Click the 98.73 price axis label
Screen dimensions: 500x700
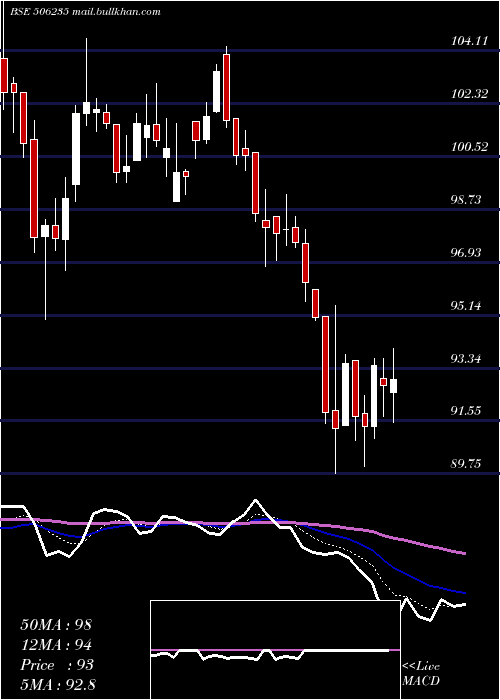click(x=466, y=200)
